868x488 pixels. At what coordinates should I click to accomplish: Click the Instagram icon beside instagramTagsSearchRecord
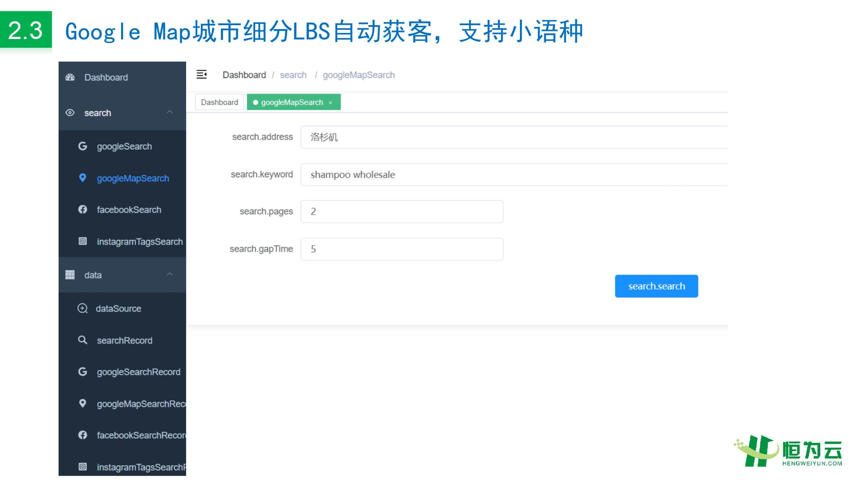82,467
